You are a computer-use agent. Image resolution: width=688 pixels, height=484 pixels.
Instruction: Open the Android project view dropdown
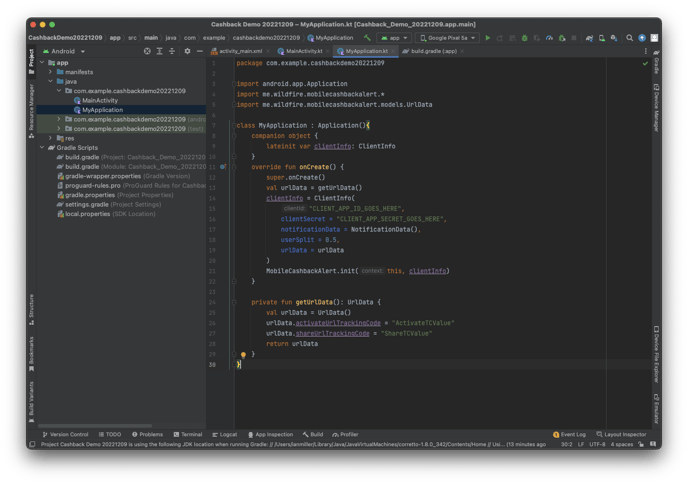(66, 50)
